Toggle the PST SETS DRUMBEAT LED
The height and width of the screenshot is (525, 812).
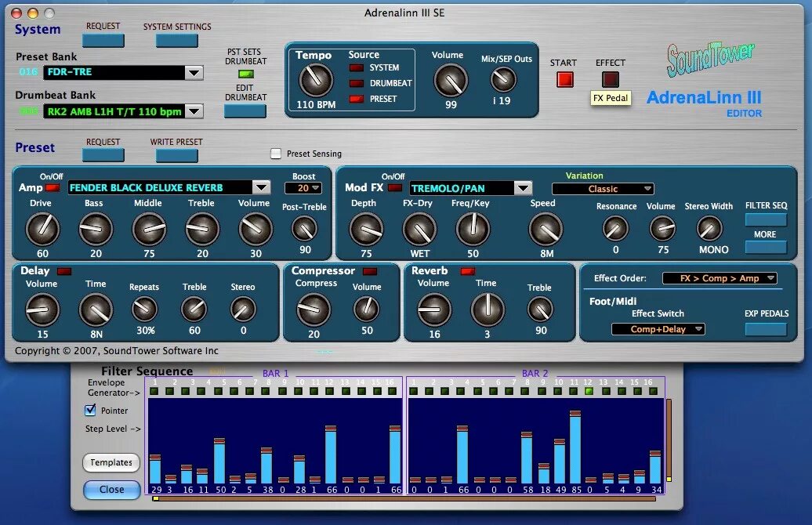tap(246, 74)
